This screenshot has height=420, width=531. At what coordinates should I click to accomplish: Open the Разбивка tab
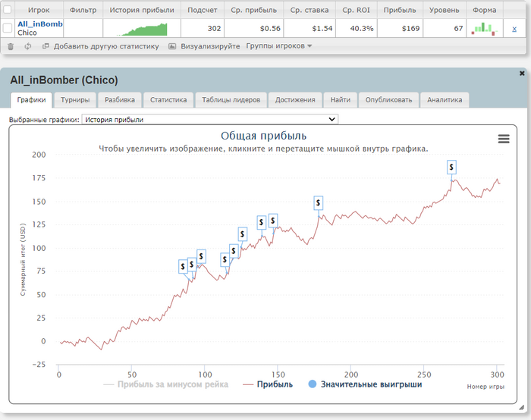pyautogui.click(x=120, y=100)
